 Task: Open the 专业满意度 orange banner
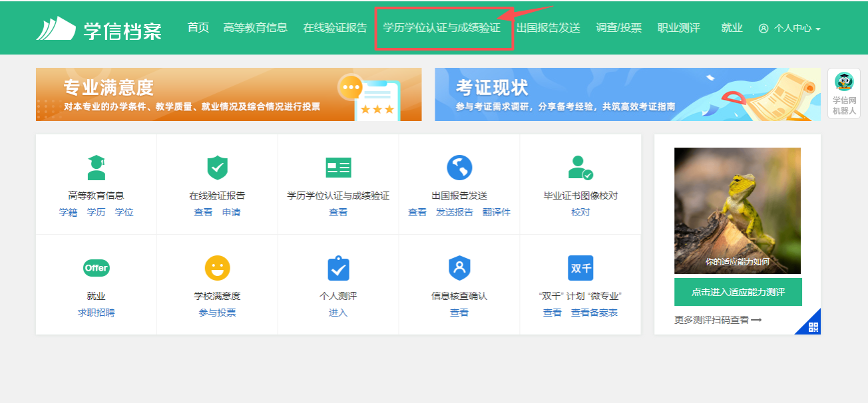click(228, 94)
